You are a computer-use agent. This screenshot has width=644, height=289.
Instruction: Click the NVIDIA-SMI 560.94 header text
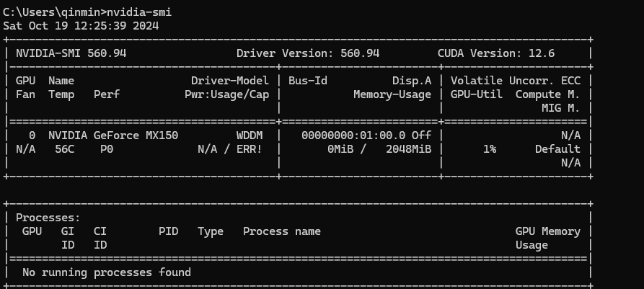[x=71, y=53]
